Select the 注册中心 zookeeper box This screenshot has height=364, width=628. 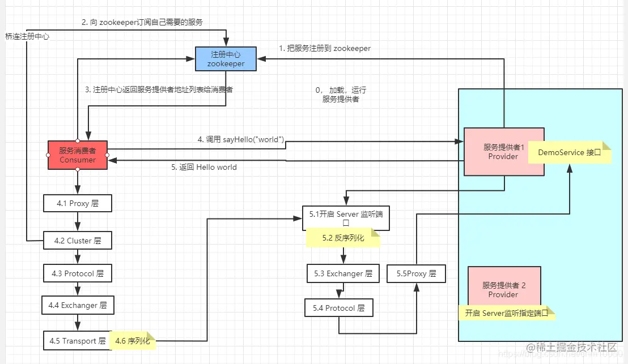click(225, 59)
